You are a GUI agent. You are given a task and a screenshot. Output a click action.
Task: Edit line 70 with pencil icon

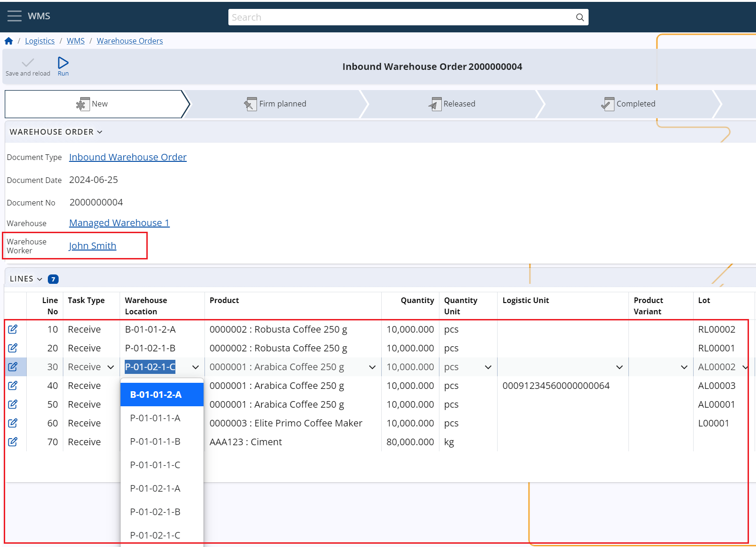(13, 442)
